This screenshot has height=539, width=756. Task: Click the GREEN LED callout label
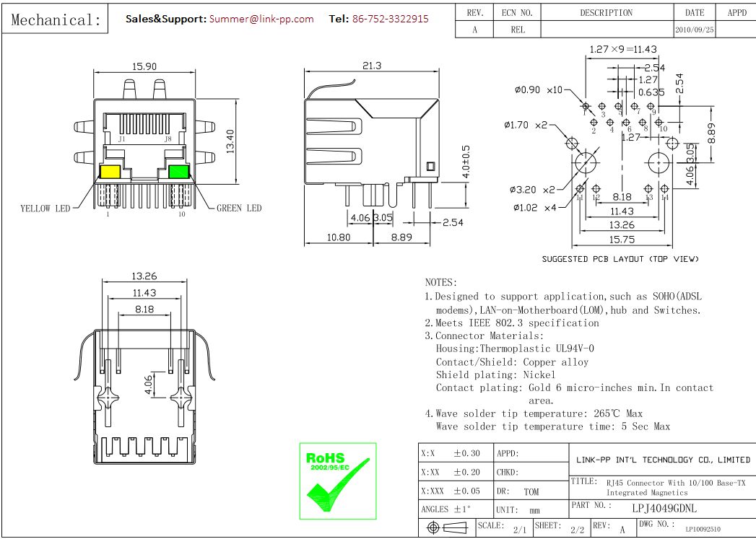click(239, 208)
